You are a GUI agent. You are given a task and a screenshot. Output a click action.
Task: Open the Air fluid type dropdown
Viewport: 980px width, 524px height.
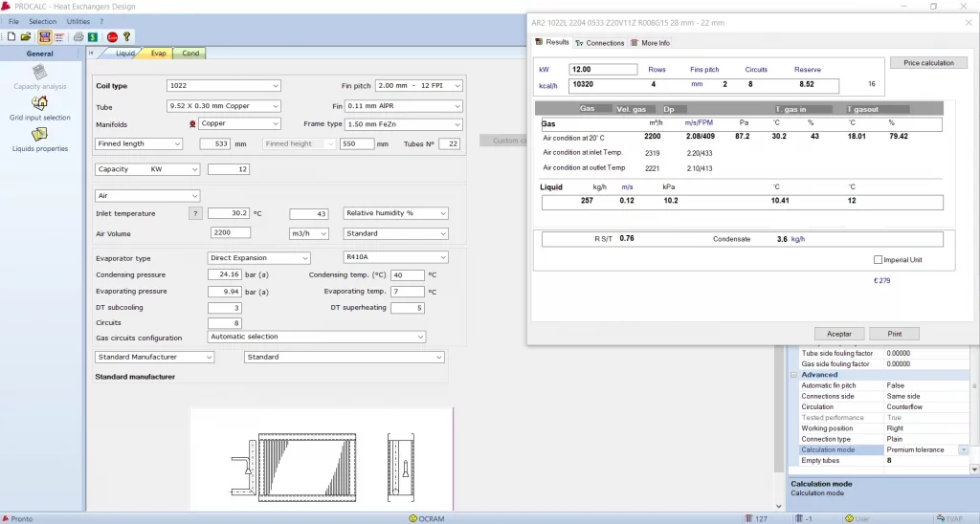tap(147, 195)
